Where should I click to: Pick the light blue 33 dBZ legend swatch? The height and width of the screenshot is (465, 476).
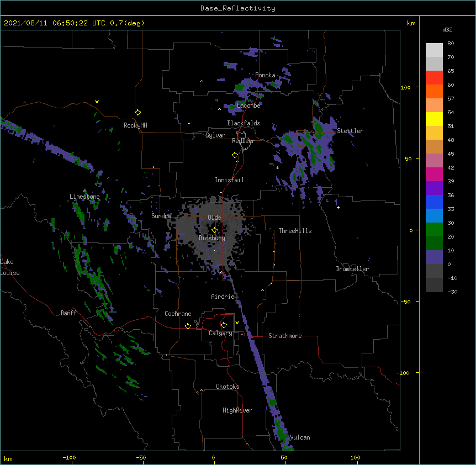pos(434,215)
